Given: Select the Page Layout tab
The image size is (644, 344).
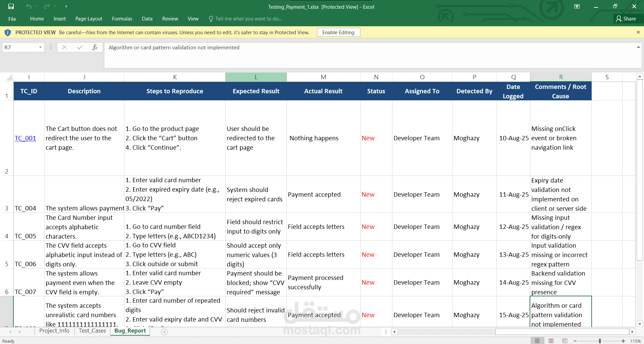Looking at the screenshot, I should click(89, 19).
